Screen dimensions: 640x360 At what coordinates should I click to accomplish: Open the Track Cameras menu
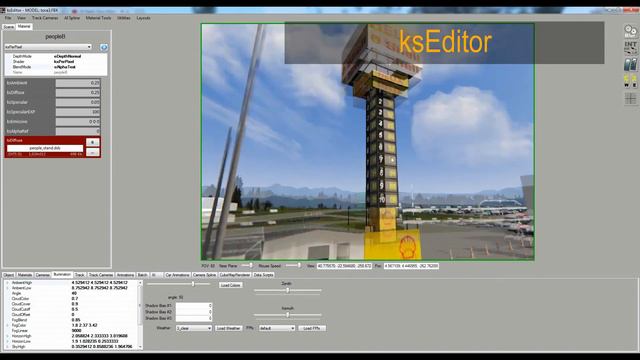point(45,18)
